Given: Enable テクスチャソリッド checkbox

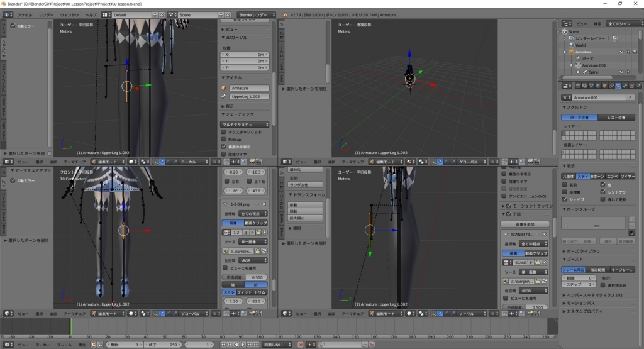Looking at the screenshot, I should coord(223,132).
